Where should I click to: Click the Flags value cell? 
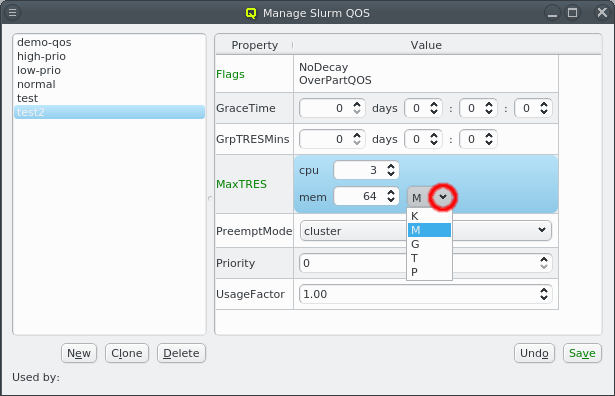tap(426, 74)
